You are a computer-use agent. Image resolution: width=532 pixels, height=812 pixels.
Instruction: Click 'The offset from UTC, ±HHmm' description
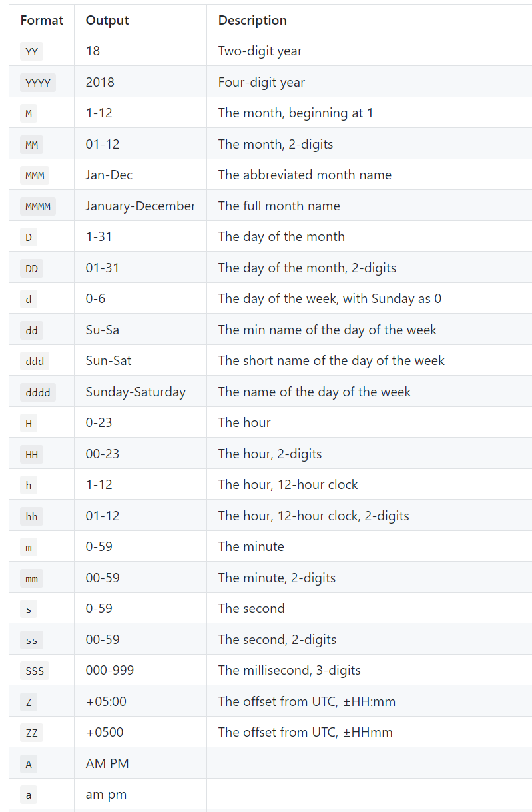306,732
